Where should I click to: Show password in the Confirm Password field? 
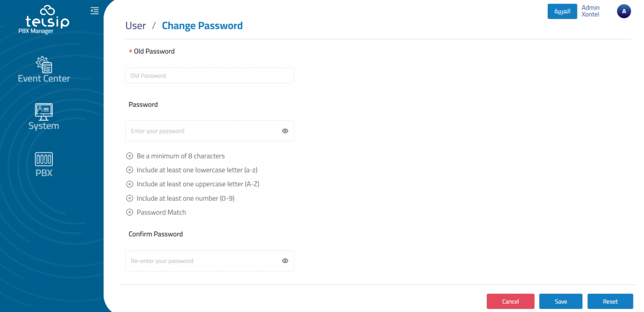[285, 260]
